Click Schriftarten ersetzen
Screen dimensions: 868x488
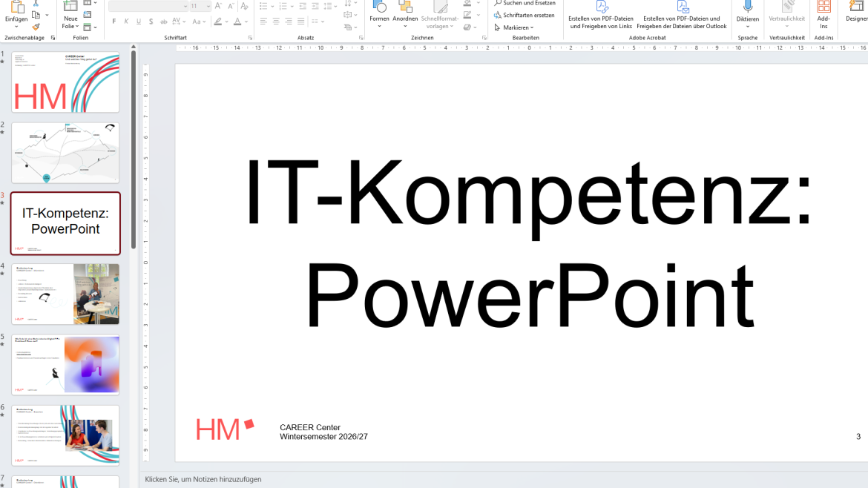[x=525, y=15]
